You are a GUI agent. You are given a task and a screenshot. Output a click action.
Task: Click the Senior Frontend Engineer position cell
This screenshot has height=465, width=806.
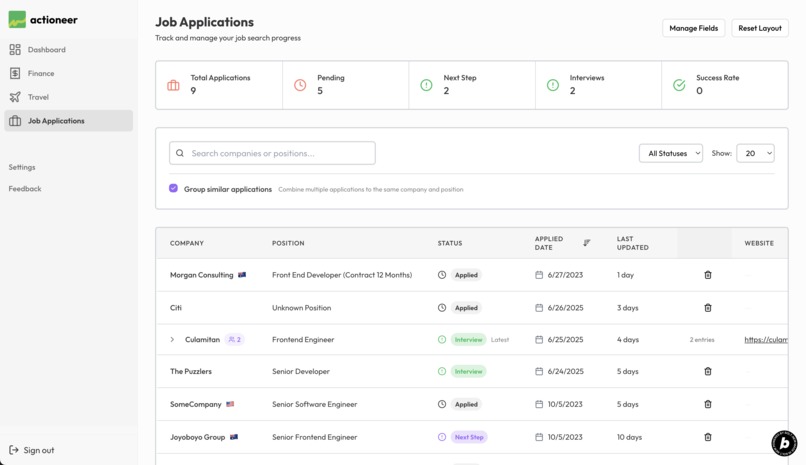315,437
